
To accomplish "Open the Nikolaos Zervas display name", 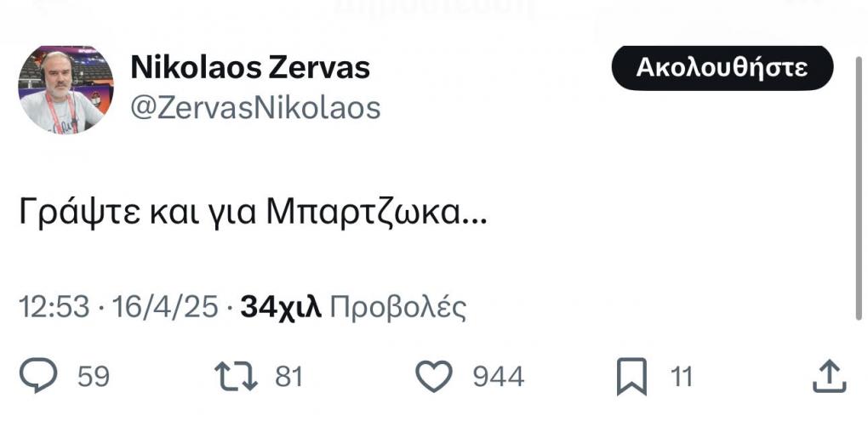I will coord(250,68).
